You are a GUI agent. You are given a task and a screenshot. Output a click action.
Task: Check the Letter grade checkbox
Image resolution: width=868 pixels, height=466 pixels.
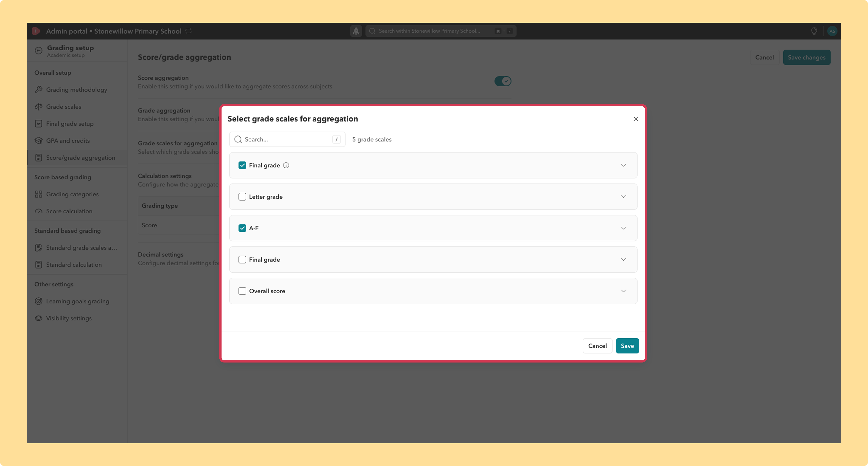pos(242,197)
